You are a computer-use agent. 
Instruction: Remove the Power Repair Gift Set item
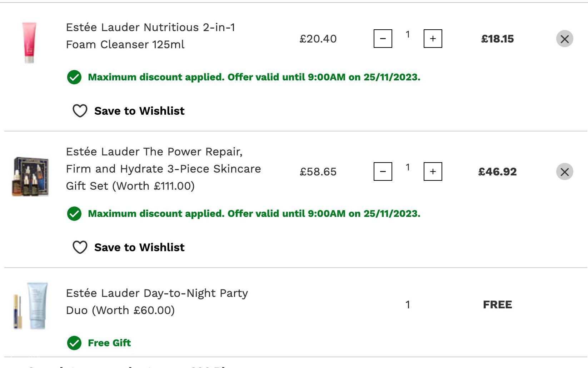pyautogui.click(x=564, y=172)
